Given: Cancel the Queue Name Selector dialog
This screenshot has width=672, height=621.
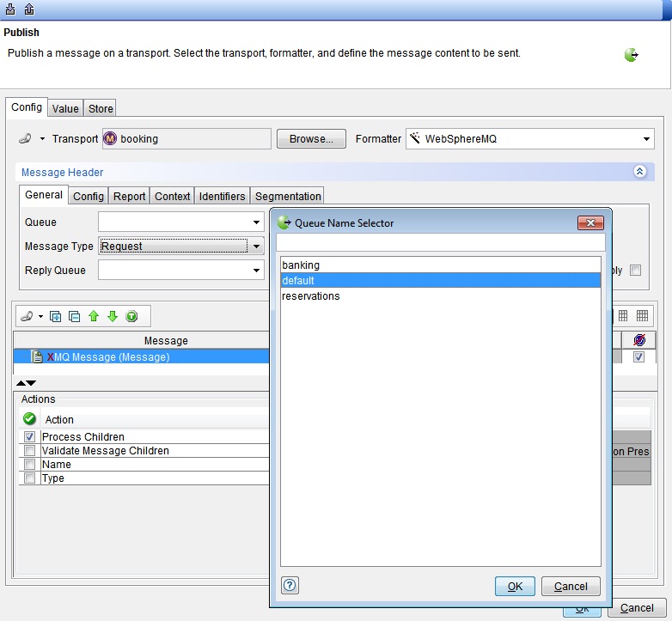Looking at the screenshot, I should [x=571, y=587].
